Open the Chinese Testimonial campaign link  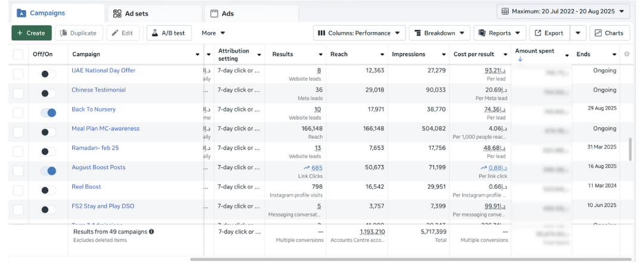pyautogui.click(x=98, y=90)
